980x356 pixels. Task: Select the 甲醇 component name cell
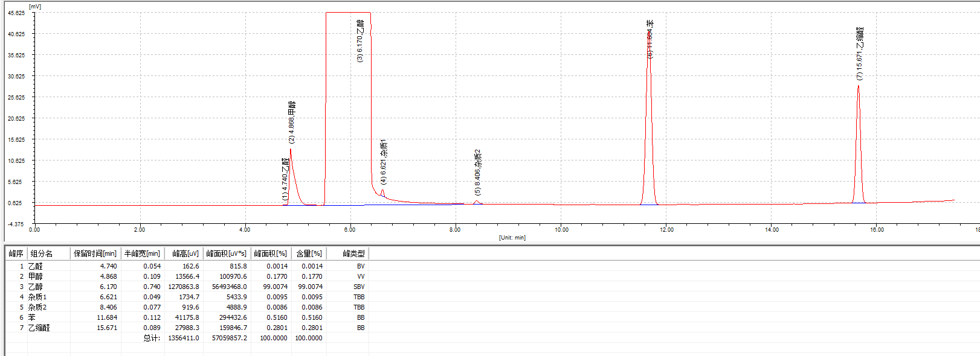36,276
